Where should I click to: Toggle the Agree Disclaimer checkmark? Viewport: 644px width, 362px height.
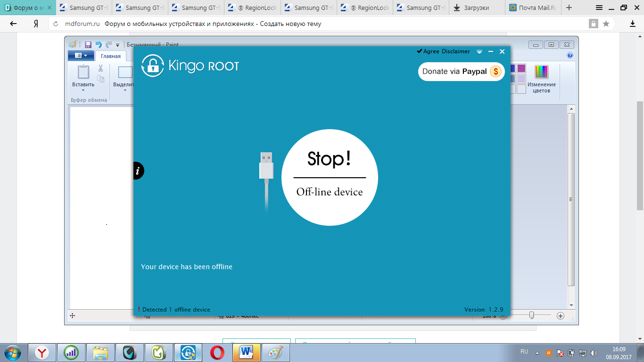[x=419, y=51]
